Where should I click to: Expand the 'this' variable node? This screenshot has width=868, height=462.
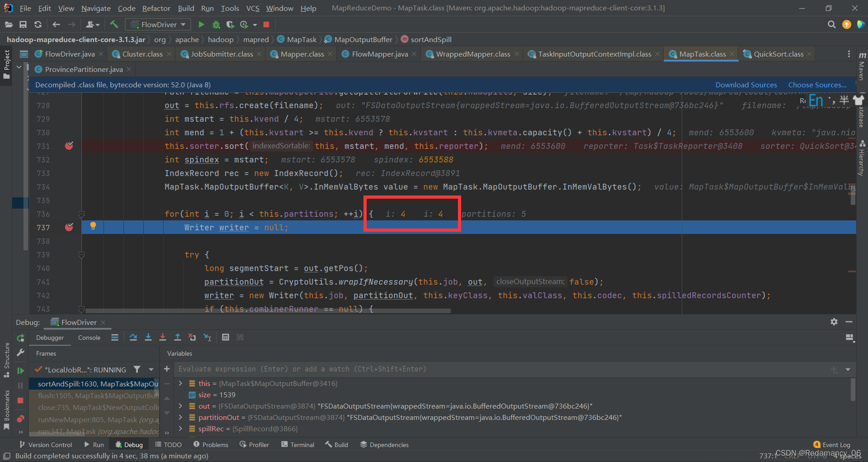(x=180, y=383)
